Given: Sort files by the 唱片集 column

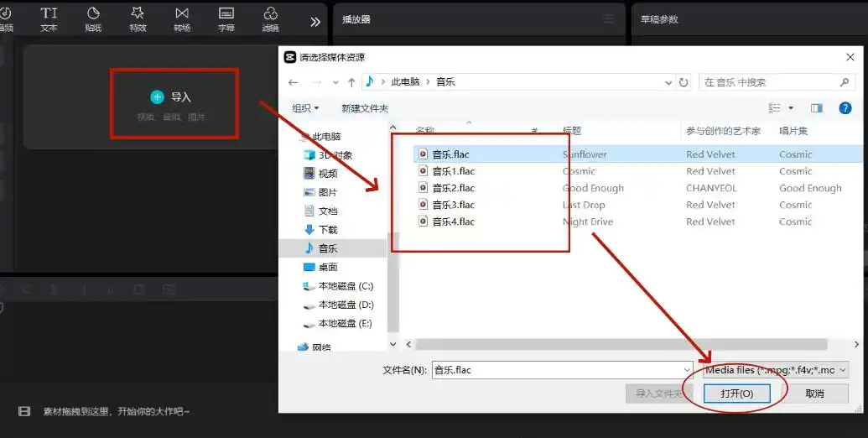Looking at the screenshot, I should pos(793,131).
